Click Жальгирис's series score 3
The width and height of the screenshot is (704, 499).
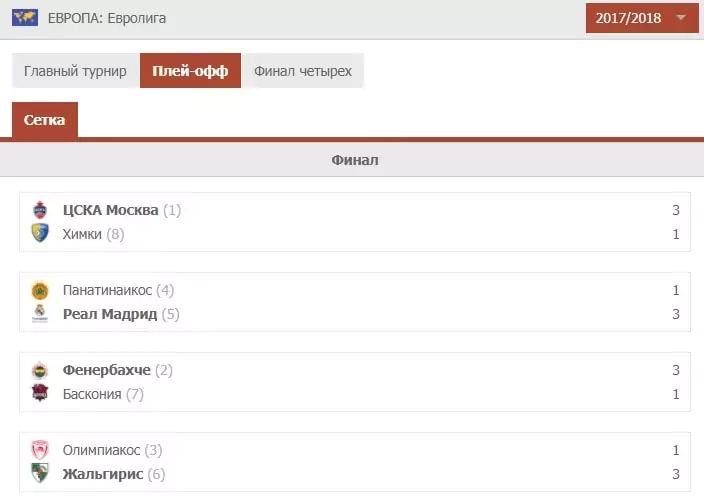676,474
